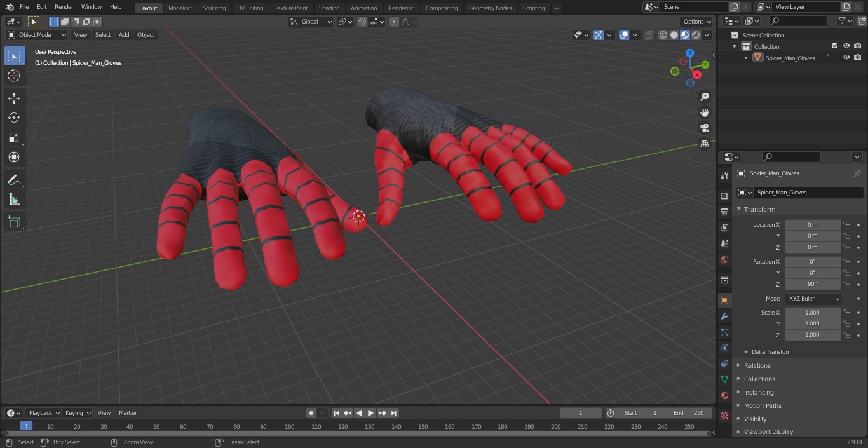
Task: Open the Modifier properties wrench tab
Action: click(724, 316)
